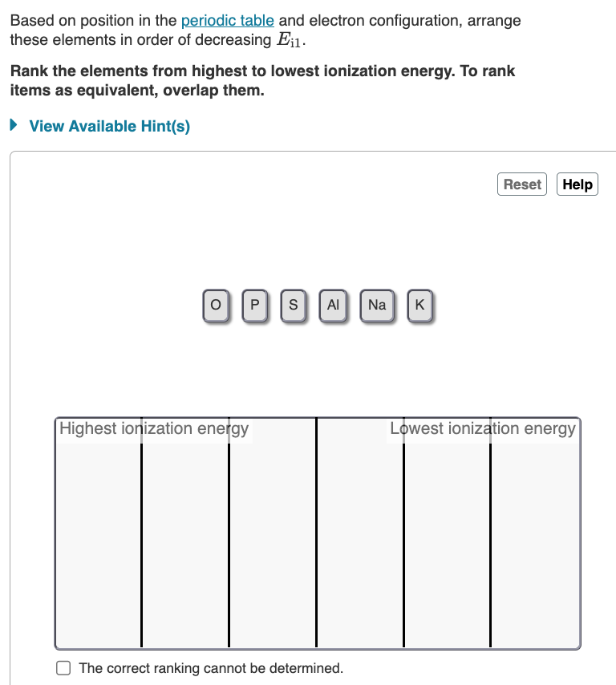Click the blue disclosure triangle beside the hints
This screenshot has width=616, height=685.
click(12, 126)
